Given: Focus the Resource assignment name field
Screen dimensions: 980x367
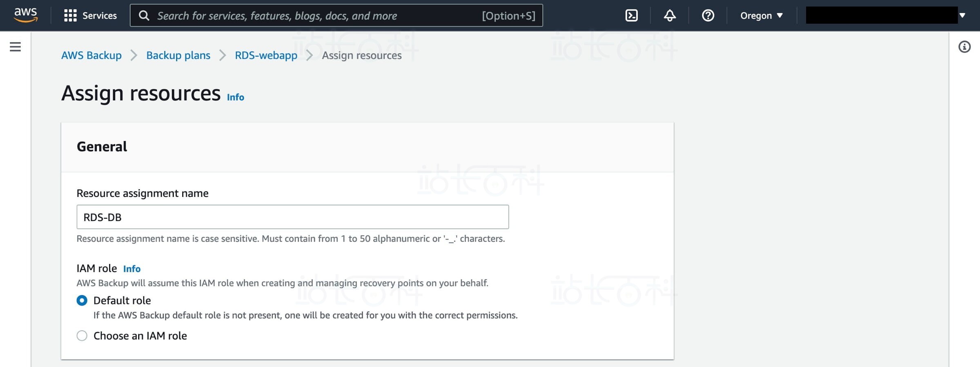Looking at the screenshot, I should (293, 217).
